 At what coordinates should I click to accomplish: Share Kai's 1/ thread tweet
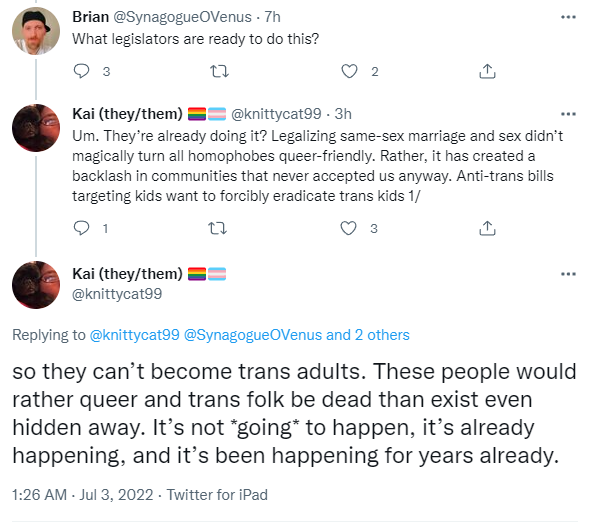click(x=487, y=228)
